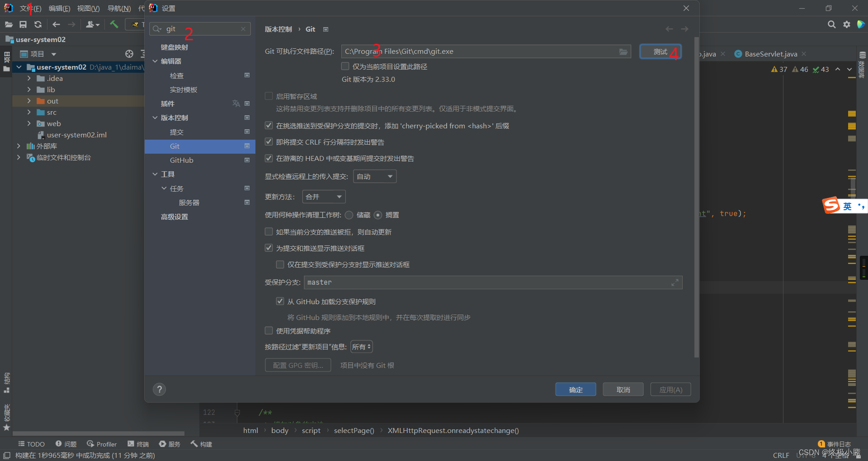Click the Sogou input method icon
The image size is (868, 461).
tap(831, 205)
